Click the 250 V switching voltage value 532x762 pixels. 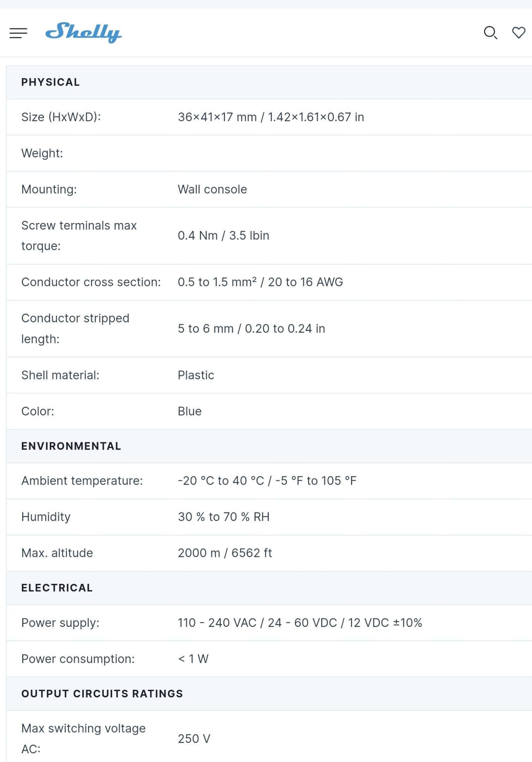[194, 739]
